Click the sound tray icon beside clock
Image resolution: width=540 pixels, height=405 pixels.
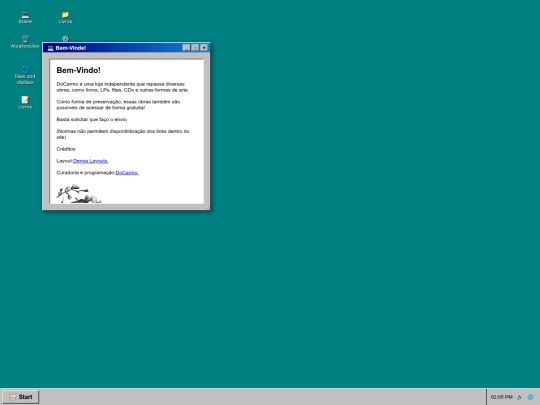(x=519, y=397)
